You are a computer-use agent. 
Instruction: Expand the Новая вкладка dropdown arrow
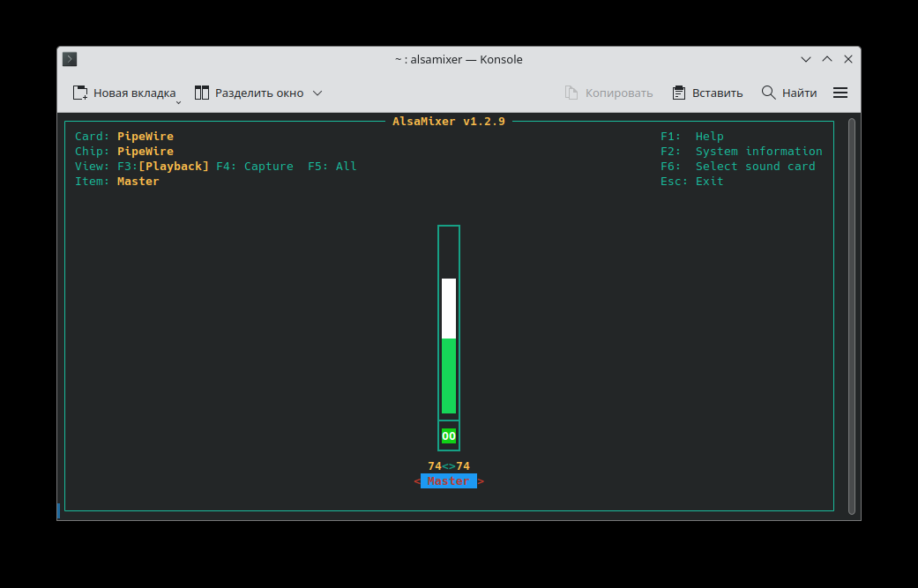pyautogui.click(x=178, y=102)
